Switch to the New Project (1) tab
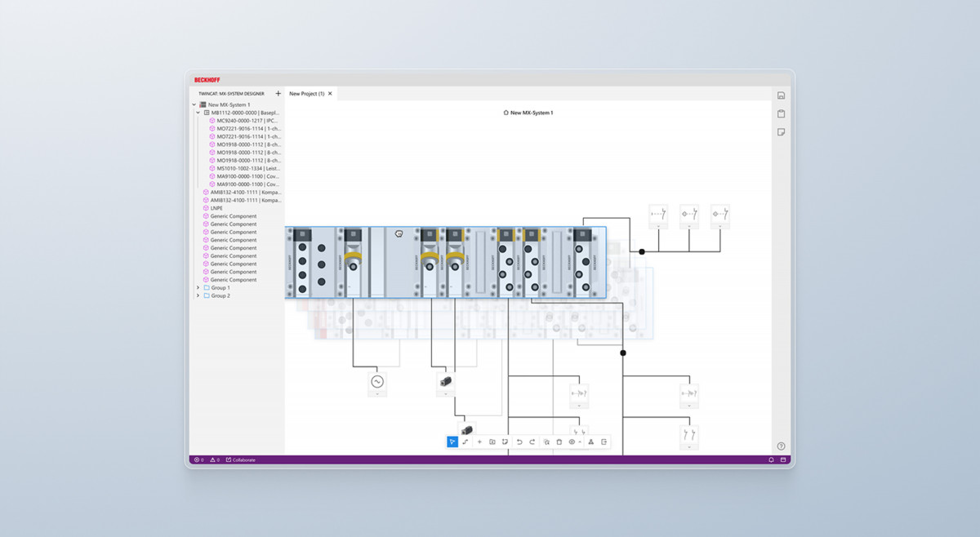 (307, 94)
